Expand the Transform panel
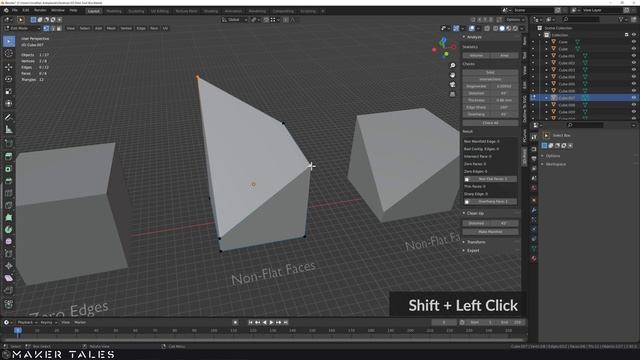 pyautogui.click(x=476, y=242)
